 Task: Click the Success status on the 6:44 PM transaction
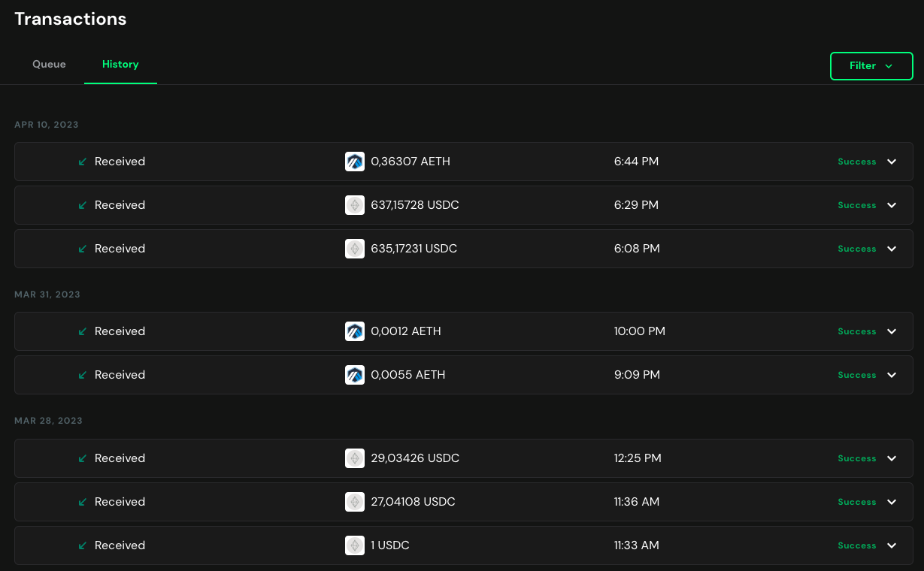point(856,161)
